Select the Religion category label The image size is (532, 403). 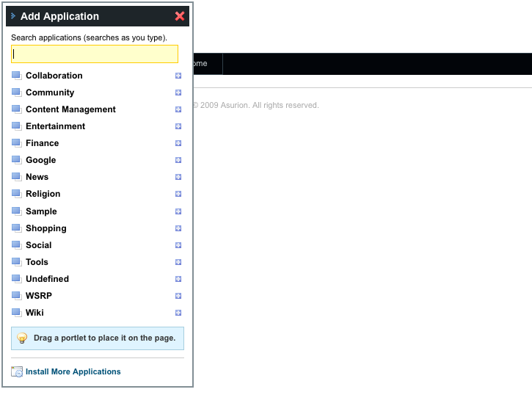point(43,194)
